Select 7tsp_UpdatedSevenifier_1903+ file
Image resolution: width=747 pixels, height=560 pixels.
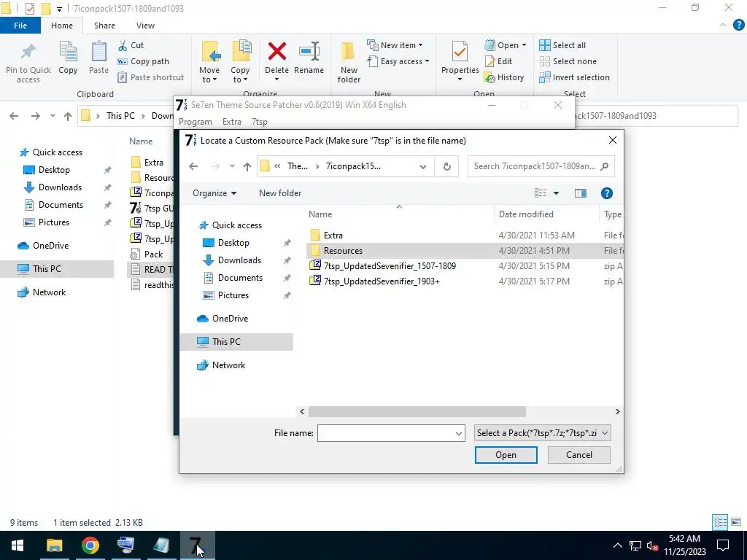(x=382, y=281)
